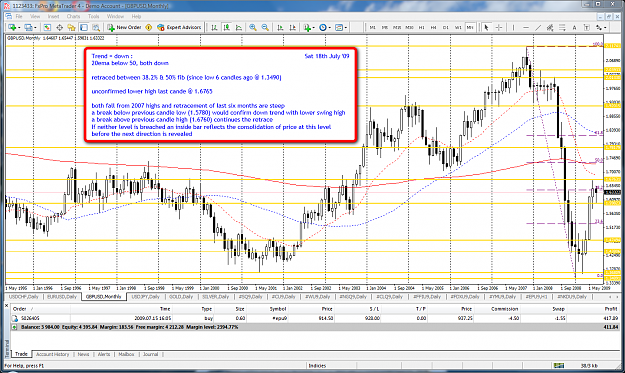Click the Zoom In magnifier icon

coord(253,27)
